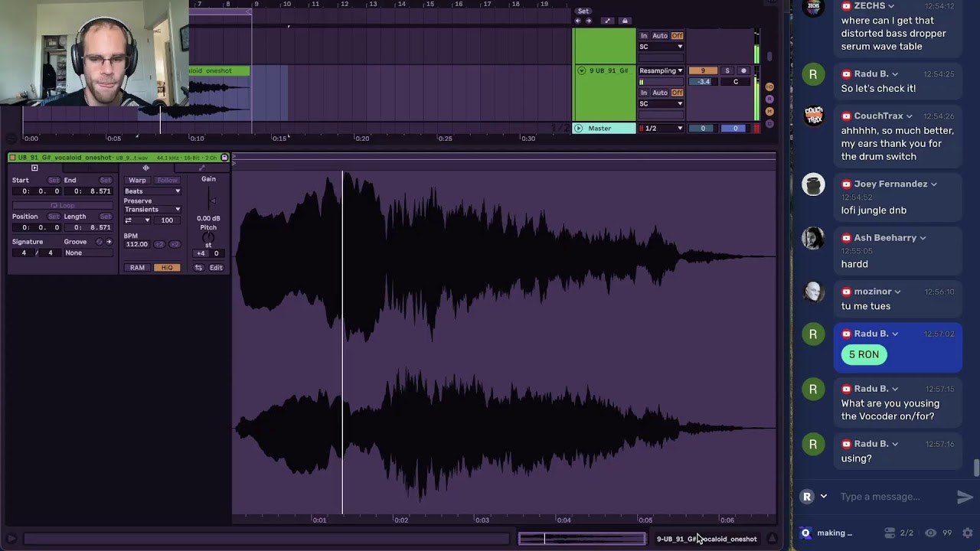
Task: Open the transient loop mode dropdown
Action: (x=137, y=220)
